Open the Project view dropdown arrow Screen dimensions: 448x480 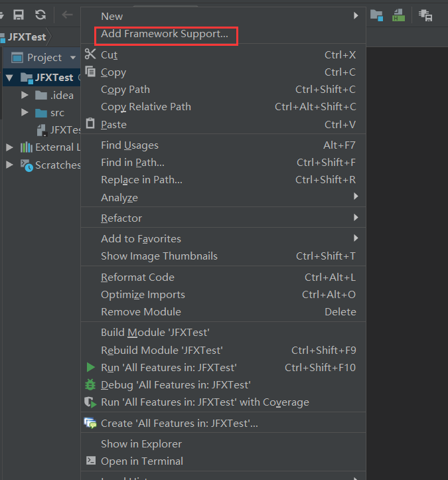73,58
